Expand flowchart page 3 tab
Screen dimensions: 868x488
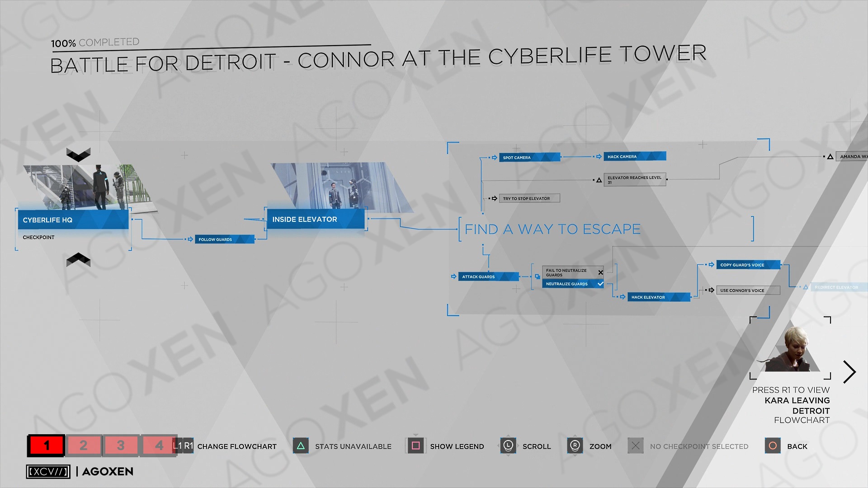click(x=122, y=445)
